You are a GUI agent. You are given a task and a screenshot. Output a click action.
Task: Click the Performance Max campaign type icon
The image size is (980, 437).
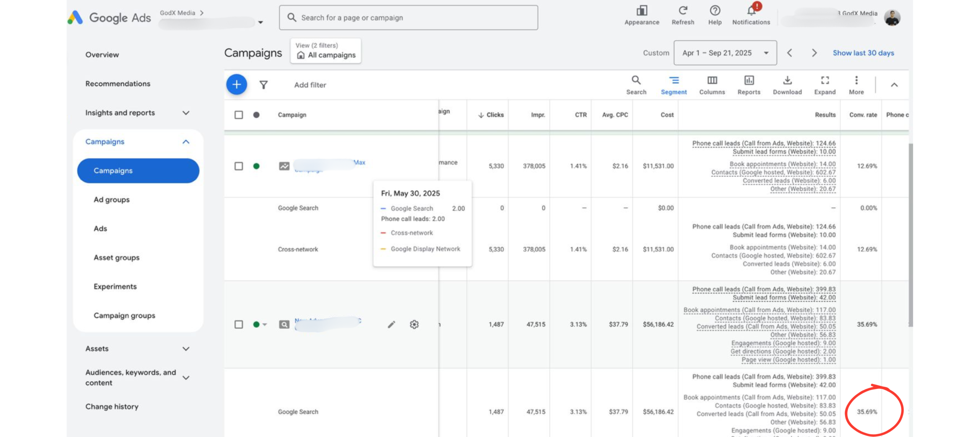(x=284, y=166)
